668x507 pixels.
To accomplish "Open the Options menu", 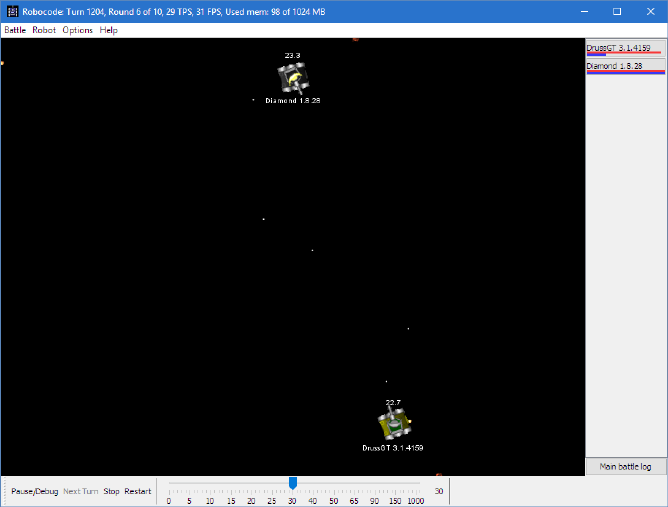I will (78, 30).
